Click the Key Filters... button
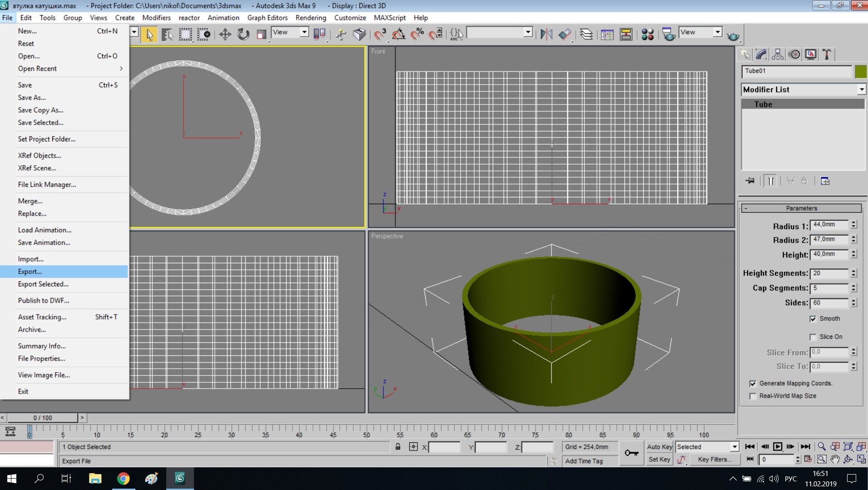 pos(714,460)
